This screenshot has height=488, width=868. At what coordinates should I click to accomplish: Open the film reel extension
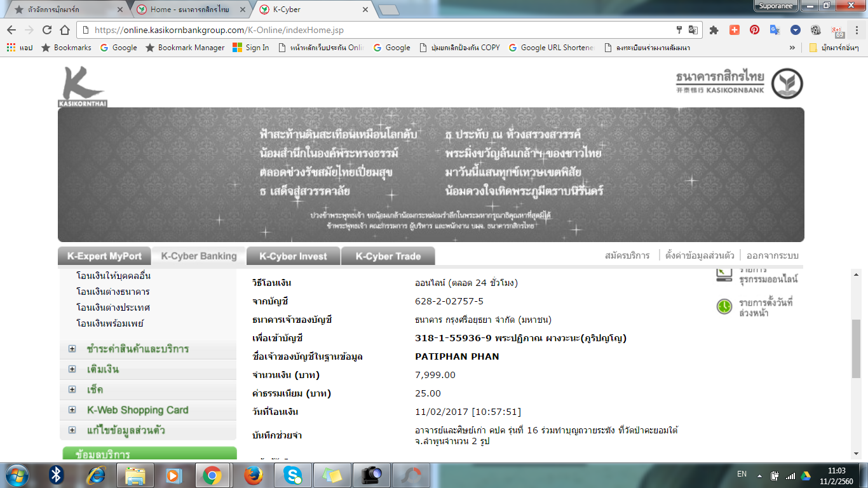tap(815, 30)
